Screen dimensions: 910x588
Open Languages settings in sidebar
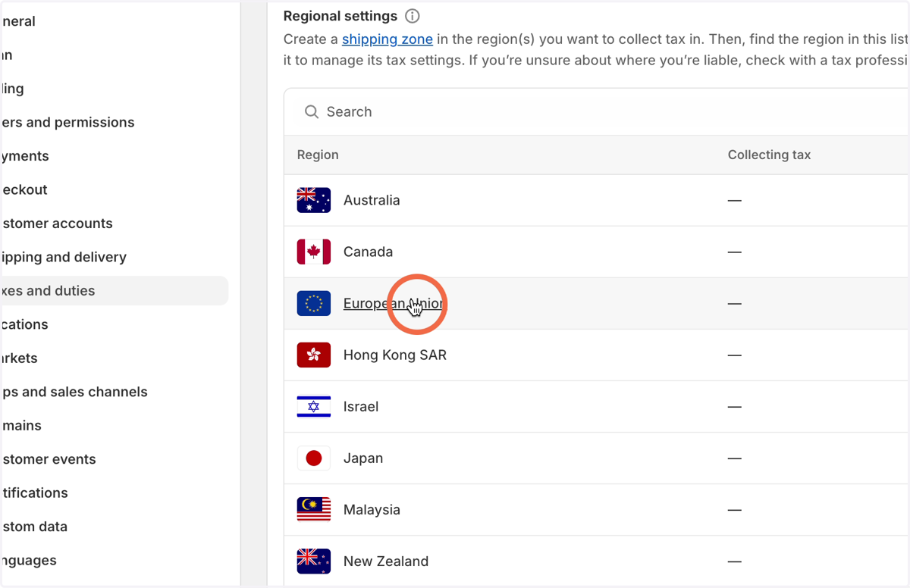(28, 560)
